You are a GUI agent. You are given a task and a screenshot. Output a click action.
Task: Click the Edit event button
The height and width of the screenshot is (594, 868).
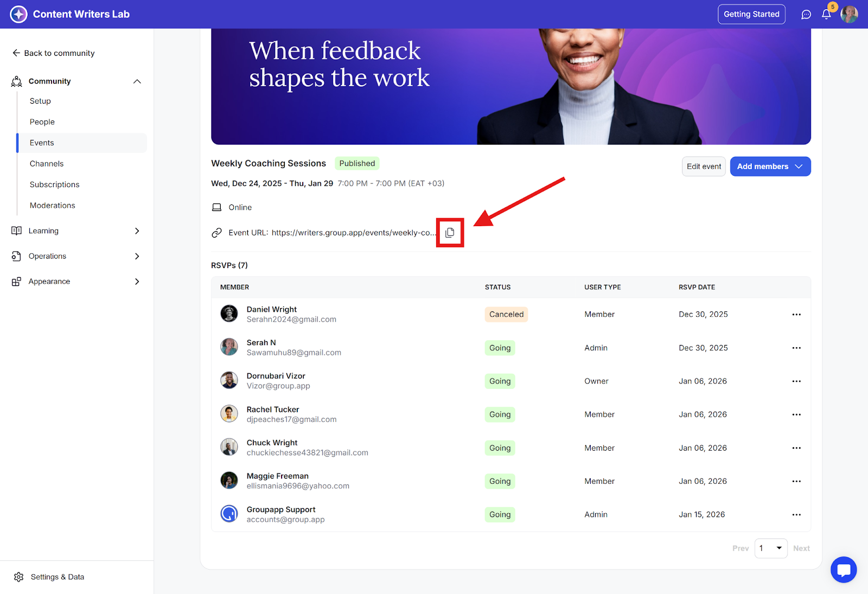[x=704, y=167]
